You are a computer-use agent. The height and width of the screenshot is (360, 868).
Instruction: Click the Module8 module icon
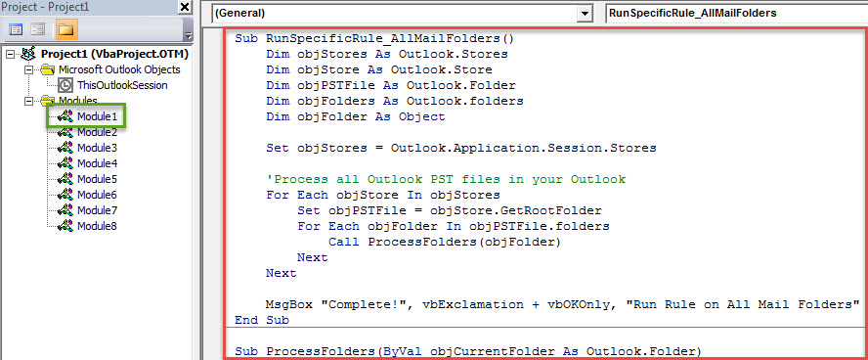coord(65,226)
